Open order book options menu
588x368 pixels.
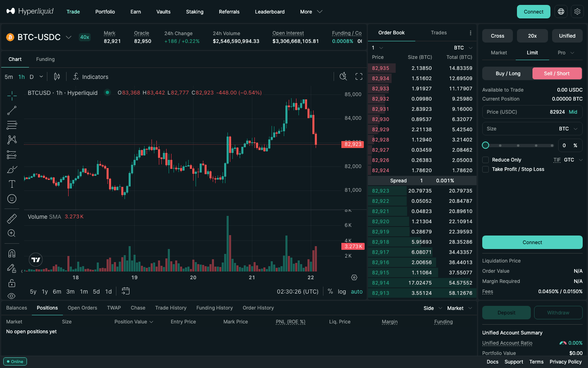[470, 33]
